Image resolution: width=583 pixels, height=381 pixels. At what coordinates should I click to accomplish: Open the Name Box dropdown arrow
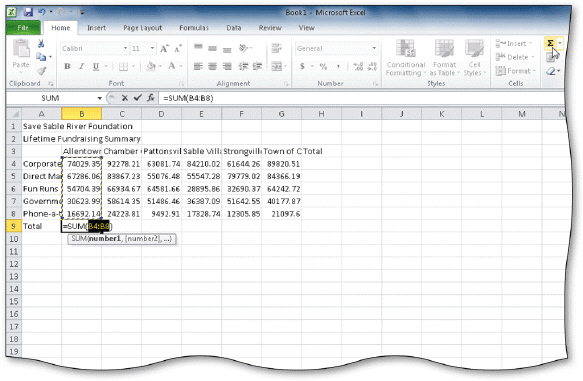point(100,98)
